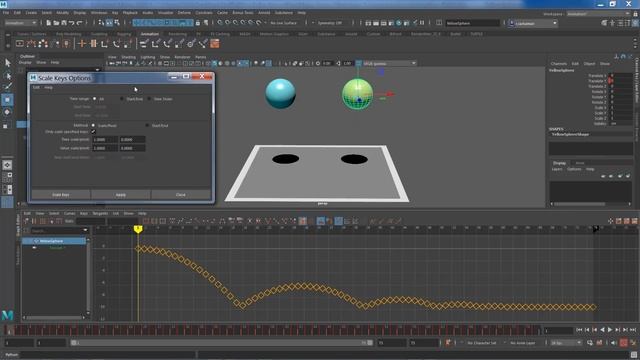Click the red Auto Keyframe toggle icon

pyautogui.click(x=623, y=343)
